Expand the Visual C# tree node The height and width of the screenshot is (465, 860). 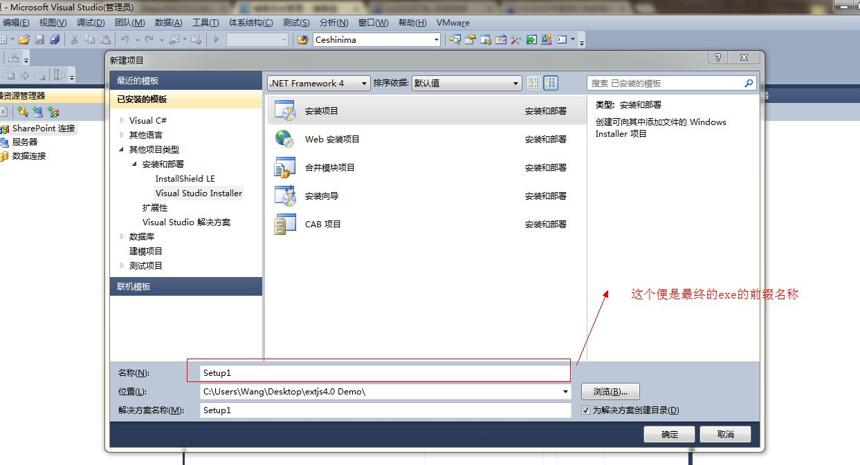pyautogui.click(x=122, y=120)
